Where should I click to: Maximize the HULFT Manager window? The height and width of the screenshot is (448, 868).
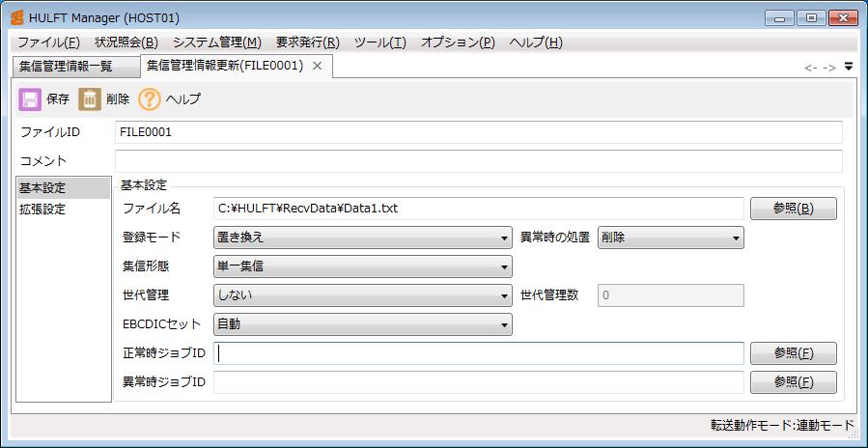(x=812, y=18)
